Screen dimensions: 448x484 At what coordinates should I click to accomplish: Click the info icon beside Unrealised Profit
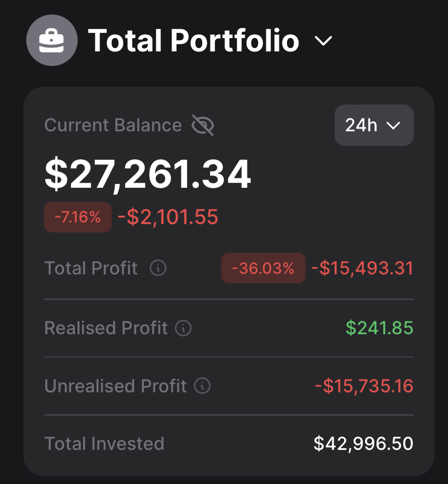[x=202, y=386]
